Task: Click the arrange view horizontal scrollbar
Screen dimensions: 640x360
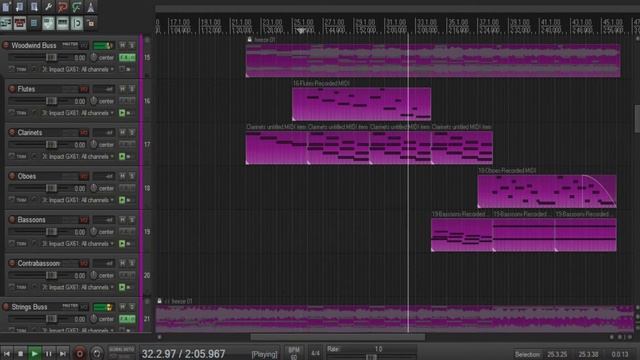Action: 338,337
